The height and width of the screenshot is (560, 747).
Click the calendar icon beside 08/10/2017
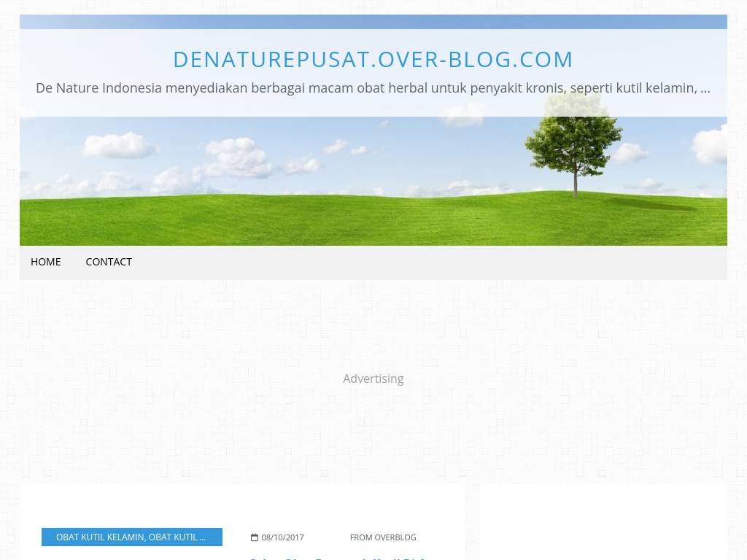click(x=255, y=537)
